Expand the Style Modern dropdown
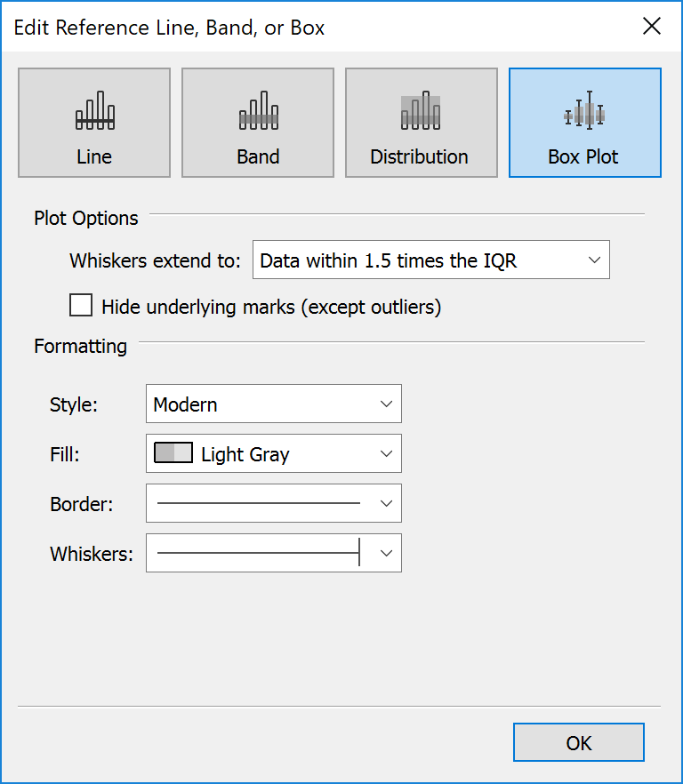 tap(274, 404)
